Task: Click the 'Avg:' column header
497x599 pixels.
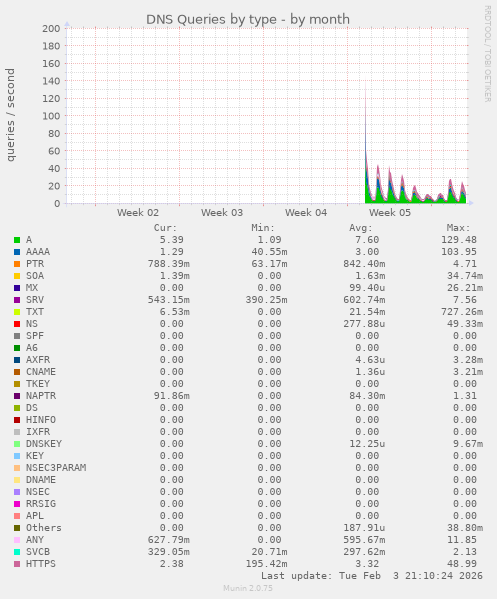Action: pos(361,228)
